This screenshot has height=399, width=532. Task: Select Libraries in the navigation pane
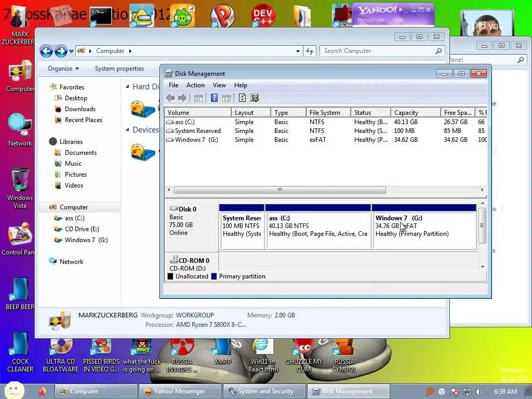(71, 141)
